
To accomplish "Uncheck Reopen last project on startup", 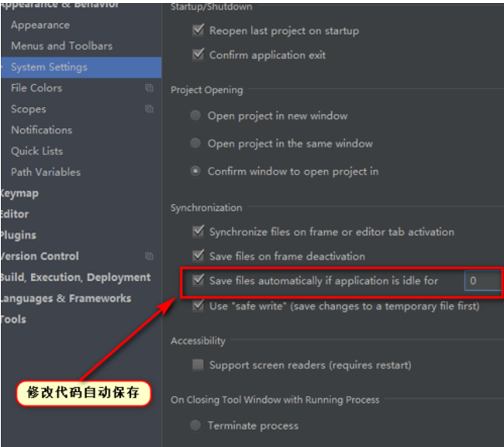I will [198, 30].
